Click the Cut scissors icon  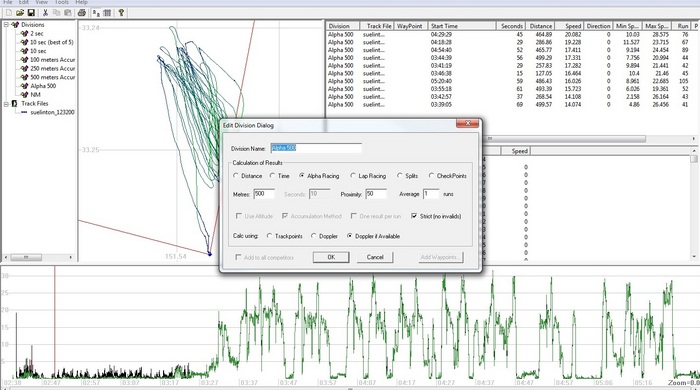(45, 13)
